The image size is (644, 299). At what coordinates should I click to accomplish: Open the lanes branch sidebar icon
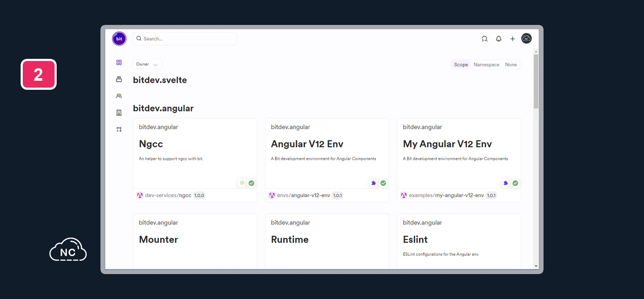pos(119,129)
